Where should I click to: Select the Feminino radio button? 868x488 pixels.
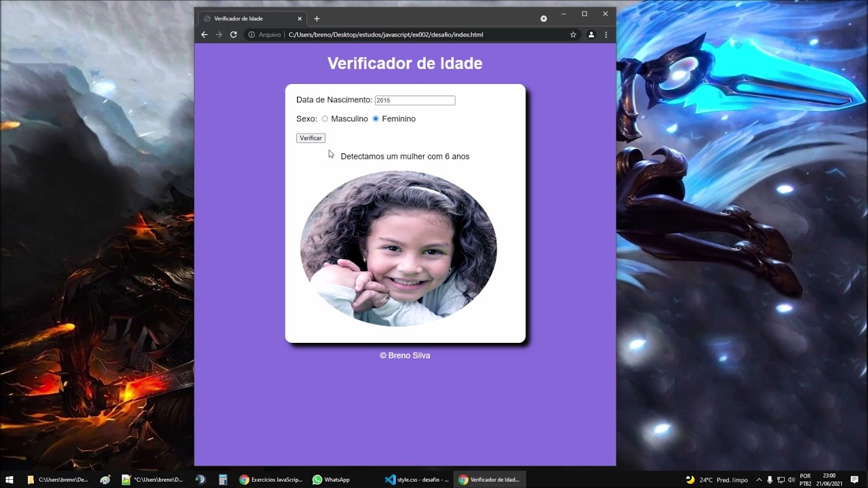(376, 119)
